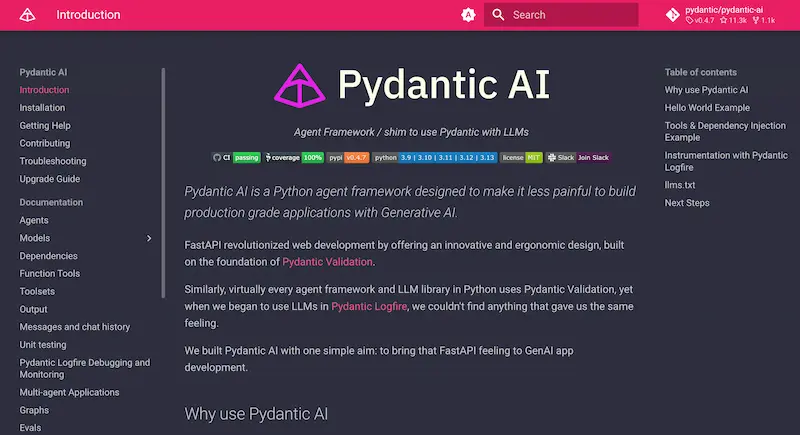Screen dimensions: 800x435
Task: Open the Evals documentation page
Action: [x=30, y=428]
